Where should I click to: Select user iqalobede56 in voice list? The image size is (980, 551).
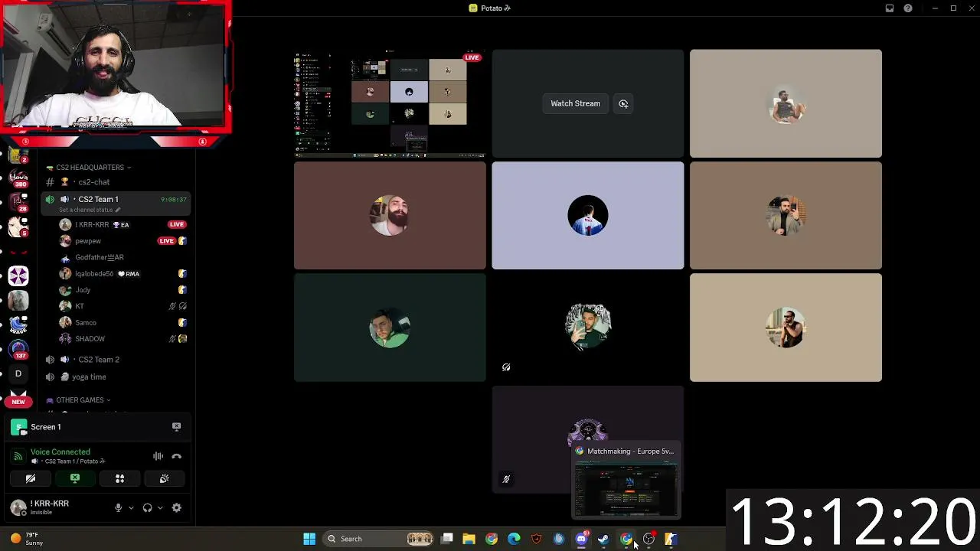tap(122, 274)
